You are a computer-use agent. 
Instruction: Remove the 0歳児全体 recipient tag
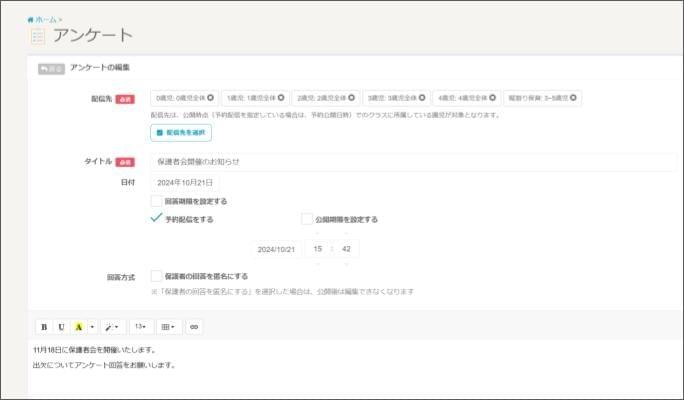(211, 98)
